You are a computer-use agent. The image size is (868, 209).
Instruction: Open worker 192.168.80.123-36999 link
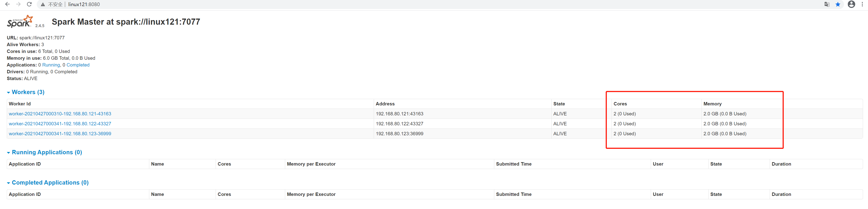pos(60,134)
